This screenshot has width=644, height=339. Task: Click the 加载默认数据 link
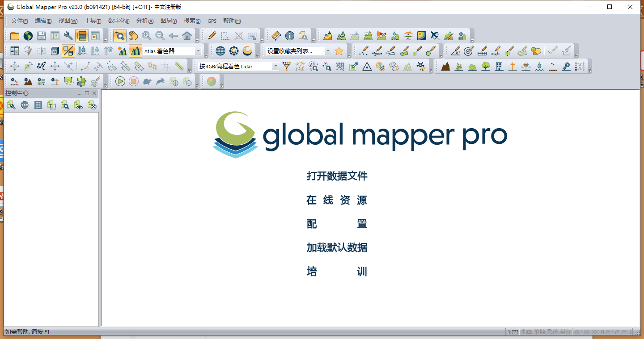point(337,247)
